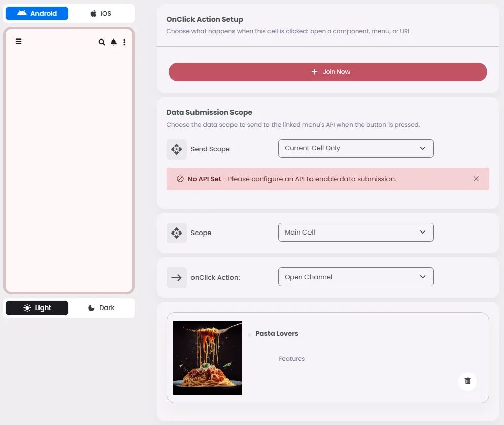This screenshot has width=504, height=425.
Task: Enable Dark theme preview
Action: click(101, 307)
